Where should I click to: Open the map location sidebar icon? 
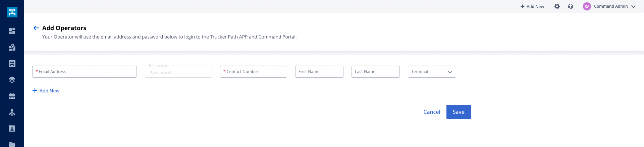[12, 47]
